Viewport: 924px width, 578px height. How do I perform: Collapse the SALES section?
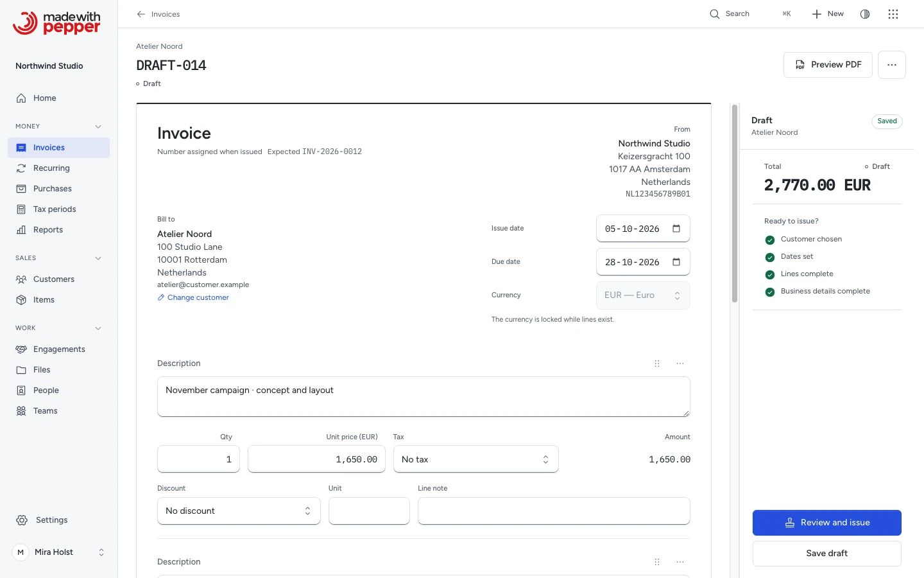98,258
